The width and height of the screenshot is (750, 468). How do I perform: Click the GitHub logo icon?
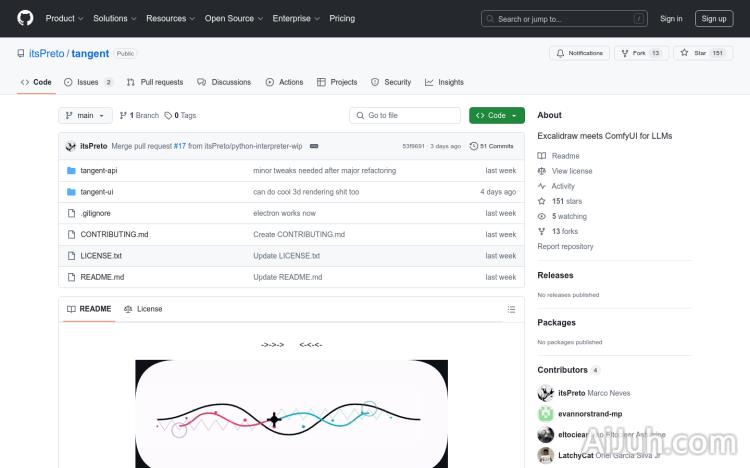coord(25,18)
